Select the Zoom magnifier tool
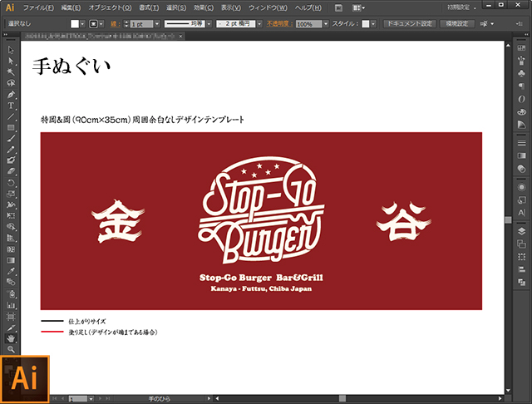Screen dimensions: 532x404 [11, 349]
